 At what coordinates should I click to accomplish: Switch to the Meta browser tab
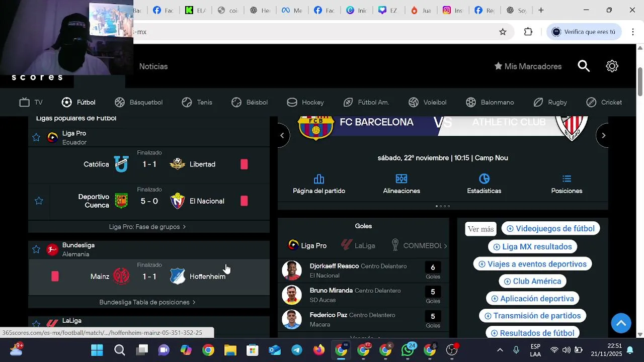(x=292, y=10)
